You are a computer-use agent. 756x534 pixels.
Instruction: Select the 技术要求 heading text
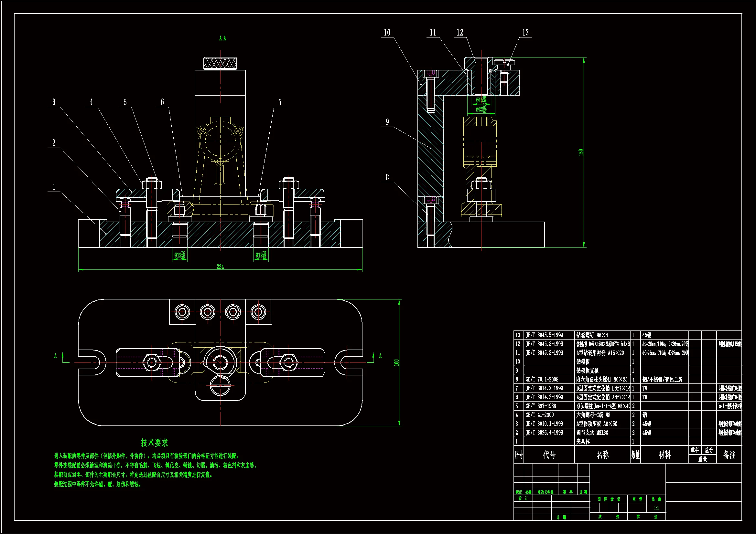tap(155, 443)
